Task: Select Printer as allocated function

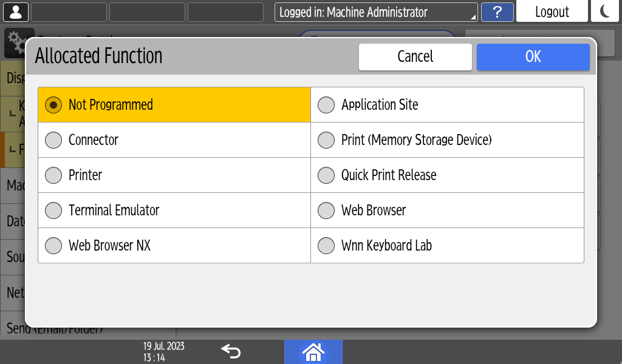Action: pos(54,175)
